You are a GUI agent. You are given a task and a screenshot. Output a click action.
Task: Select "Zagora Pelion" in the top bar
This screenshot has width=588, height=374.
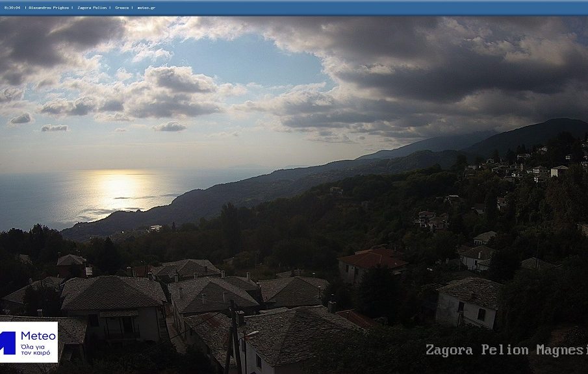click(x=92, y=8)
